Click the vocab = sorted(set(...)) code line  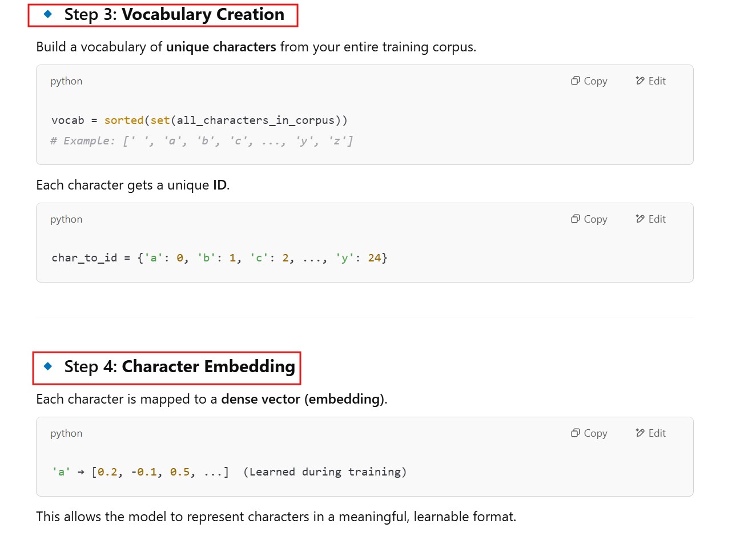tap(199, 120)
